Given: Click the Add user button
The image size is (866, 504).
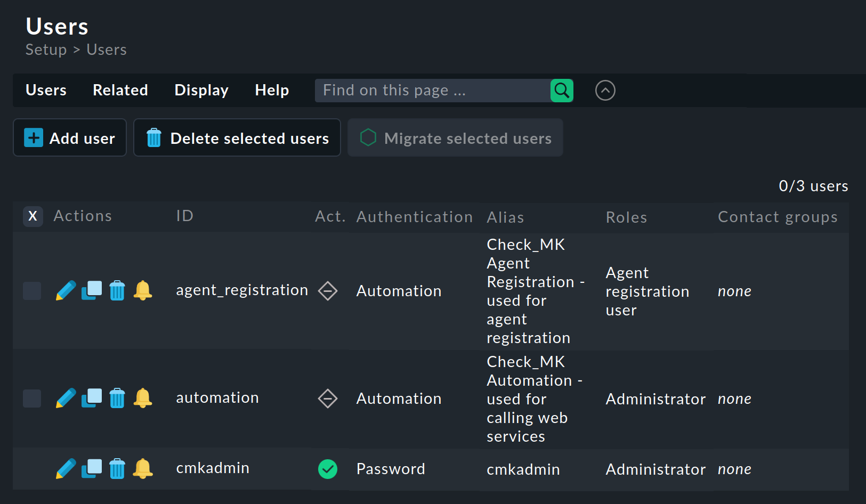Looking at the screenshot, I should tap(70, 138).
